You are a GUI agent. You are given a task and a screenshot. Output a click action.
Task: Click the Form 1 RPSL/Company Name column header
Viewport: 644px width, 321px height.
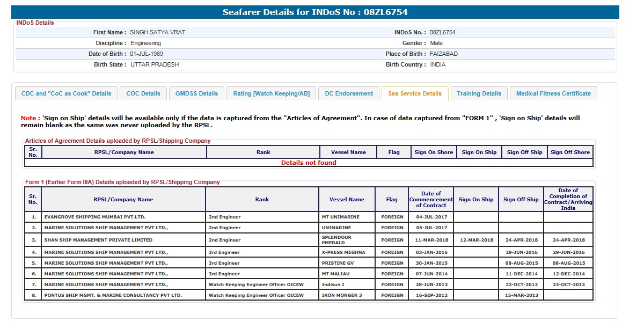point(123,199)
